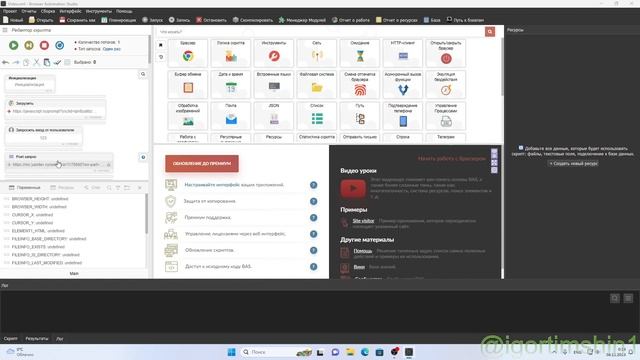Open the Помощь menu
Viewport: 640px width, 360px height.
click(x=124, y=11)
